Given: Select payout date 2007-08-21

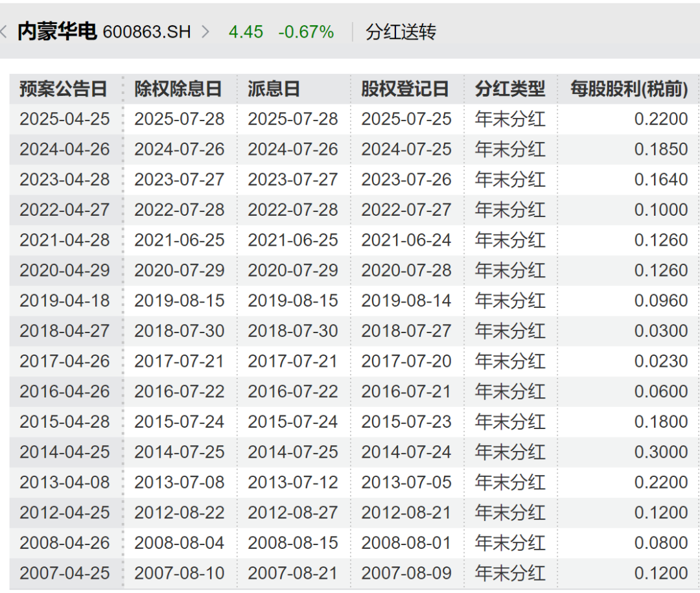Looking at the screenshot, I should click(x=293, y=574).
